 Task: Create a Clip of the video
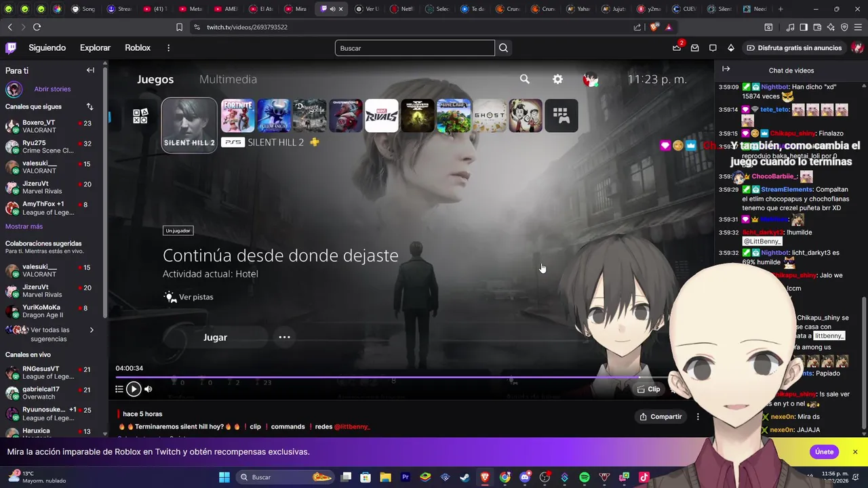click(x=649, y=389)
